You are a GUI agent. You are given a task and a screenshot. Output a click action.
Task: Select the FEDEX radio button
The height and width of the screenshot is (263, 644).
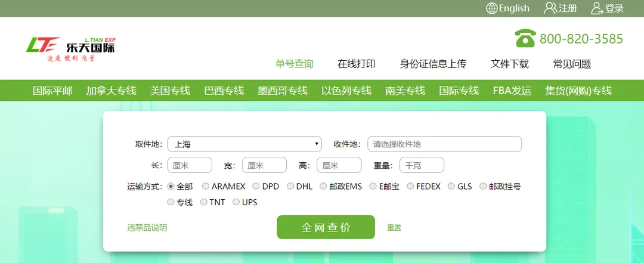point(410,186)
